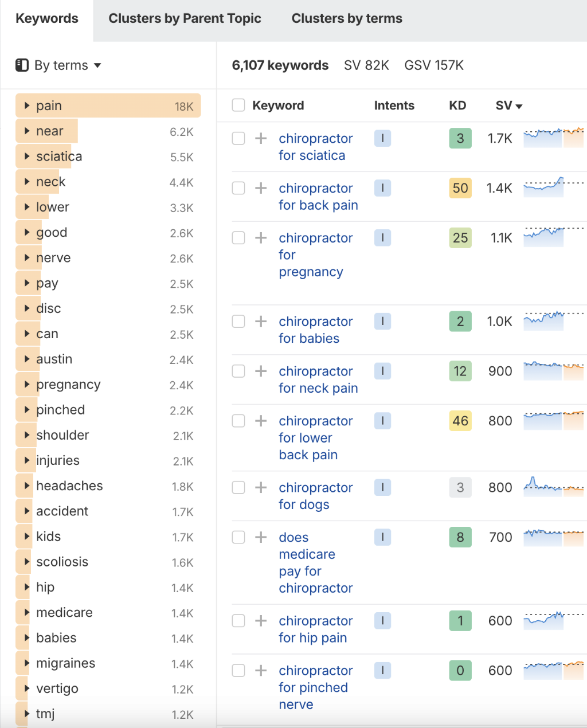587x728 pixels.
Task: Select the checkbox for chiropractor for pinched nerve
Action: pos(238,671)
